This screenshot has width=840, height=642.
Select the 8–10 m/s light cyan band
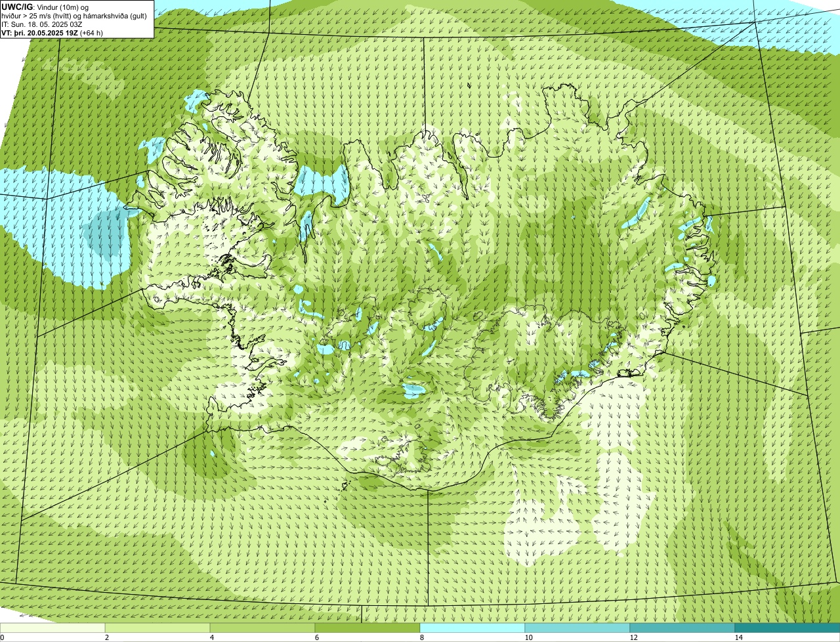click(x=472, y=628)
